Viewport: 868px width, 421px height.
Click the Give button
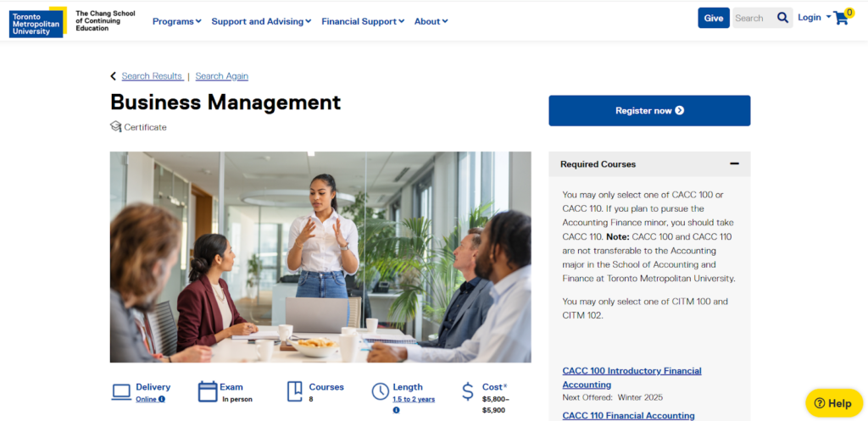click(714, 18)
